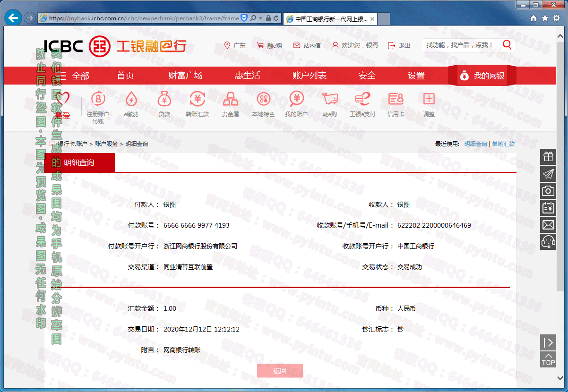Open the 安全 menu item
The image size is (568, 392).
(x=367, y=76)
